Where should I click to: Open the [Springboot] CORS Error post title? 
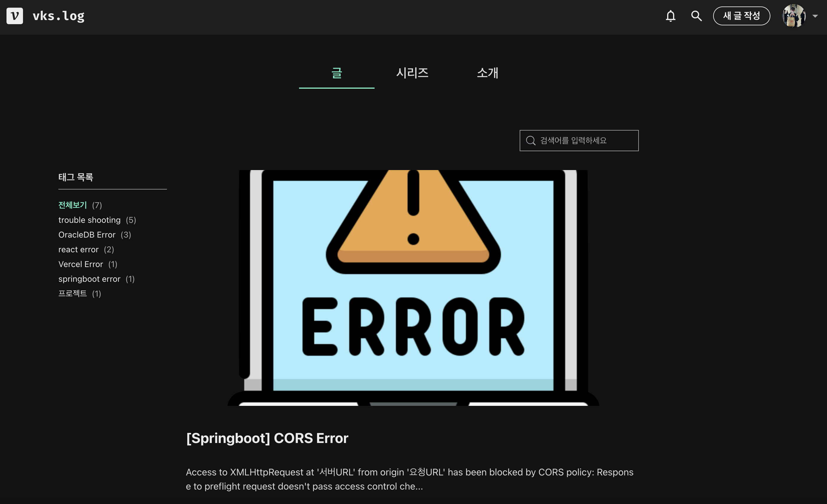click(x=267, y=438)
